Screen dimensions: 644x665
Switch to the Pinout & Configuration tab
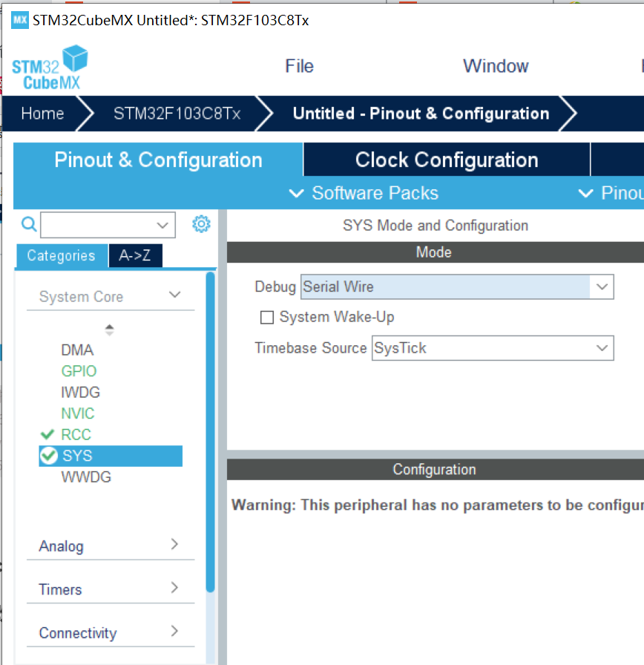coord(158,160)
